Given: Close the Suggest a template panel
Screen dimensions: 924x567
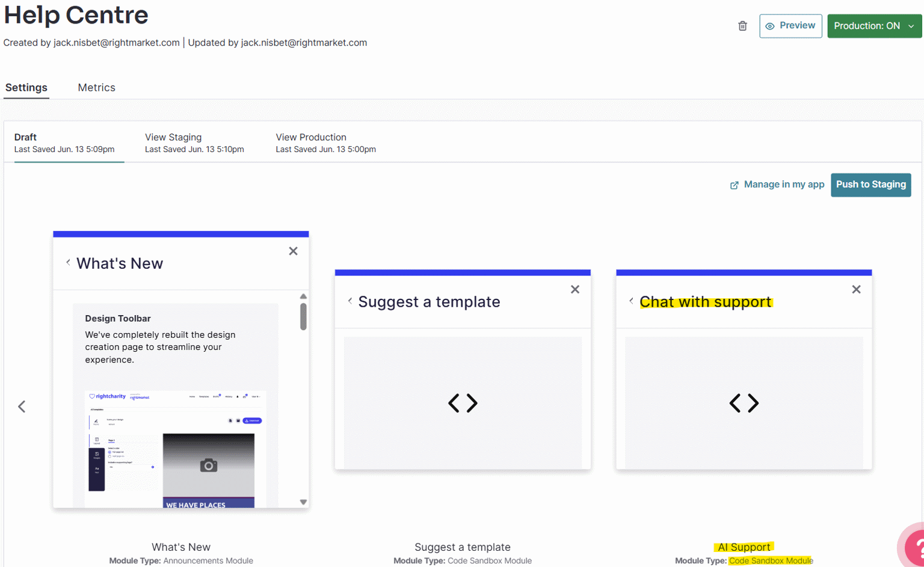Looking at the screenshot, I should pos(575,290).
